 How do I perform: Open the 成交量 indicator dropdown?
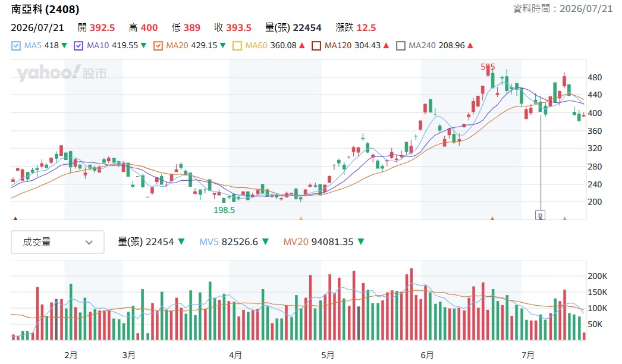pyautogui.click(x=58, y=241)
